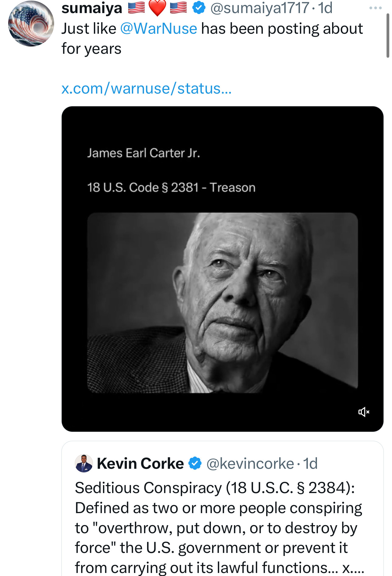392x576 pixels.
Task: Open the black-and-white portrait video thumbnail
Action: coord(222,302)
